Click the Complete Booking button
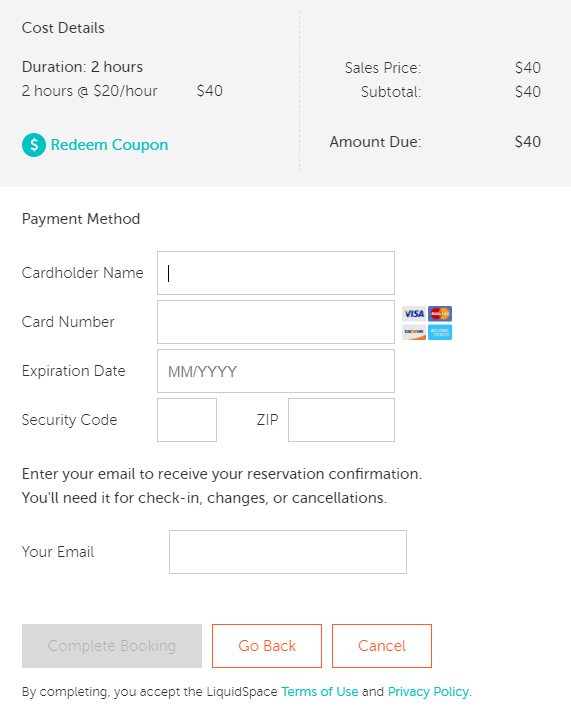The height and width of the screenshot is (709, 571). 112,646
